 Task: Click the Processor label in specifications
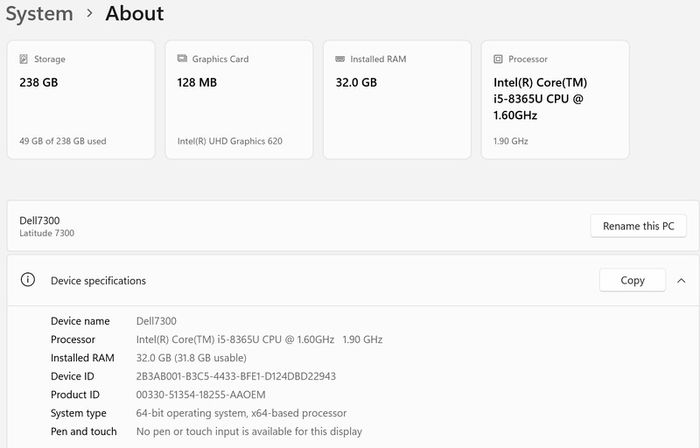(73, 340)
